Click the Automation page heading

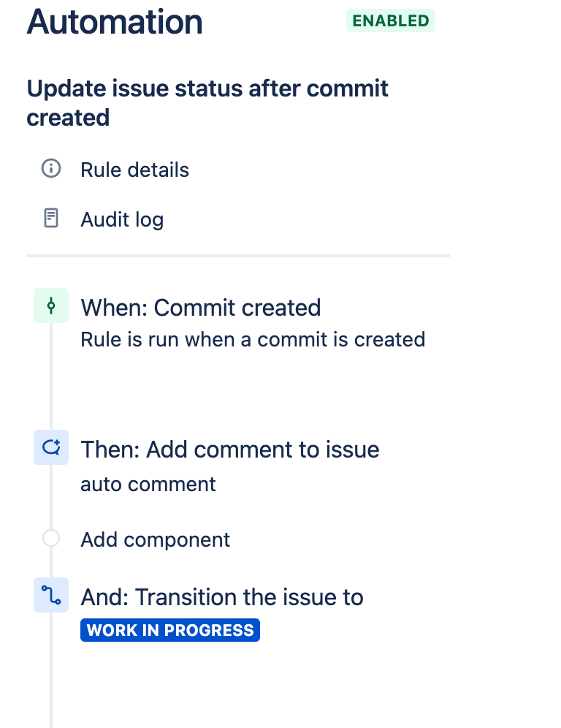coord(115,21)
